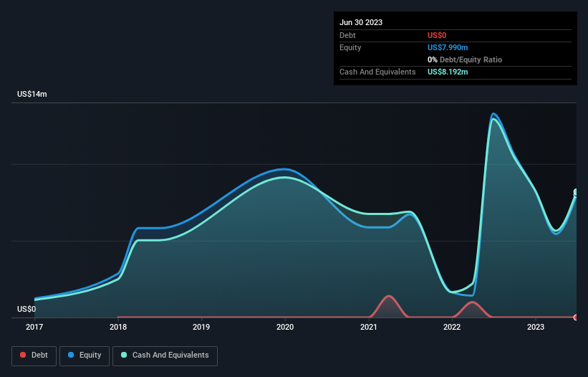Click the blue Equity legend dot
The height and width of the screenshot is (377, 588).
(71, 355)
